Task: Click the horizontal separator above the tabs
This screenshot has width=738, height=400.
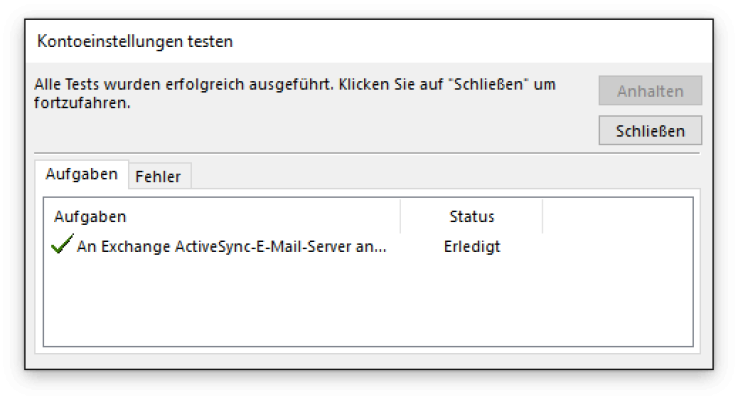Action: point(367,153)
